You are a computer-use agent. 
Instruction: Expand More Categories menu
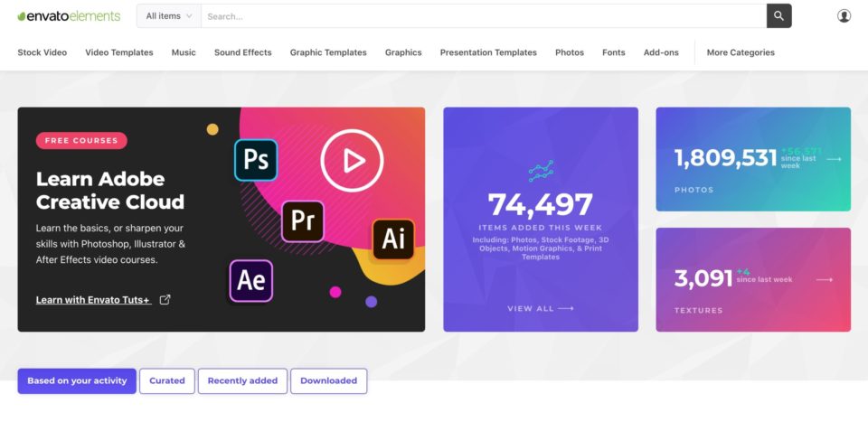click(x=741, y=52)
